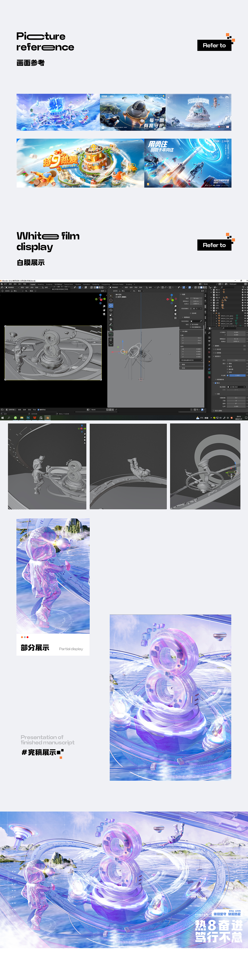
Task: Select the Annotate pencil tool
Action: [111, 325]
